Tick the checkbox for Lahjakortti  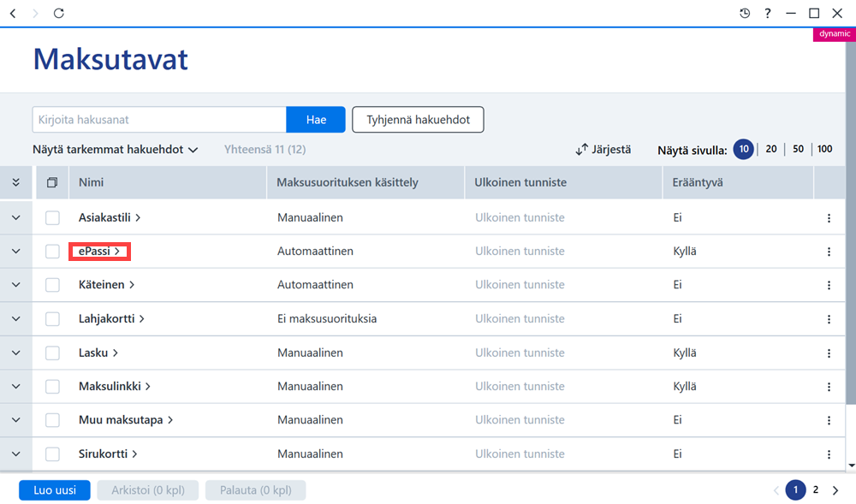[52, 319]
